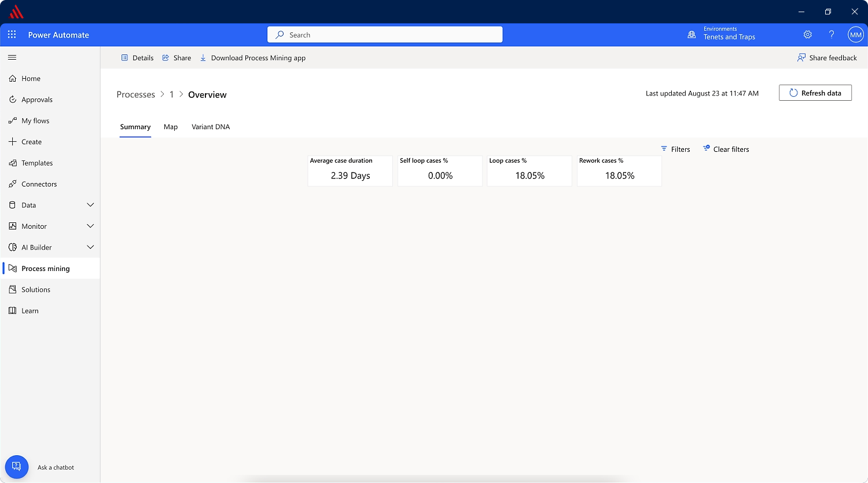Click the AI Builder brain icon
The image size is (868, 483).
click(13, 247)
